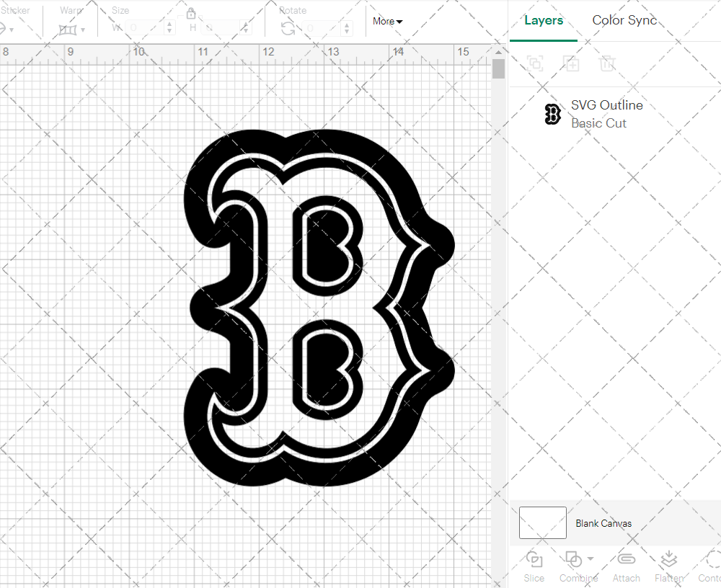Click the Warp icon
The width and height of the screenshot is (721, 588).
(x=68, y=30)
